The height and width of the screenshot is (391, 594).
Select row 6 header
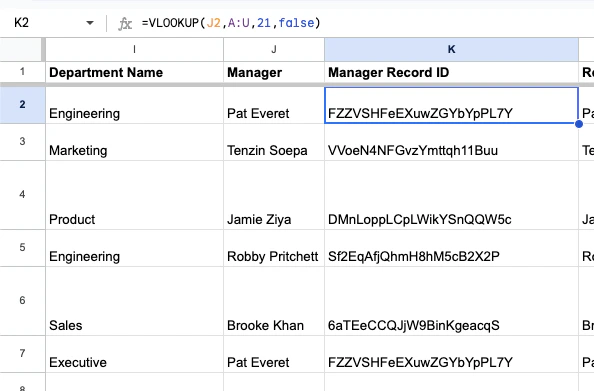pyautogui.click(x=22, y=301)
